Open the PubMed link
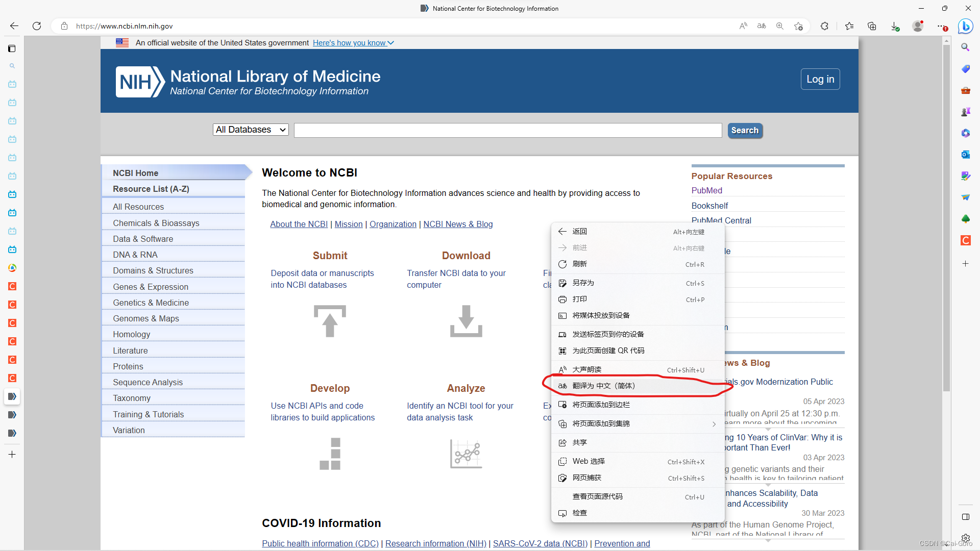980x551 pixels. (x=706, y=190)
